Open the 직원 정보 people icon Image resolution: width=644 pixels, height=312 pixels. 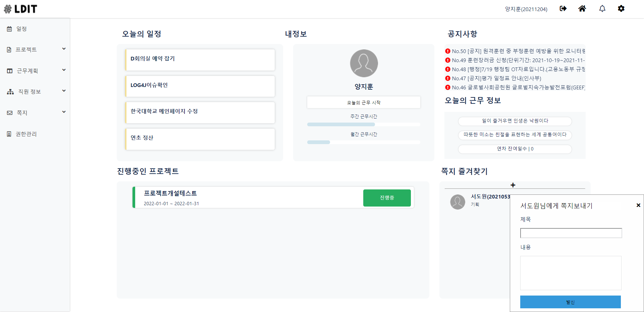(9, 92)
